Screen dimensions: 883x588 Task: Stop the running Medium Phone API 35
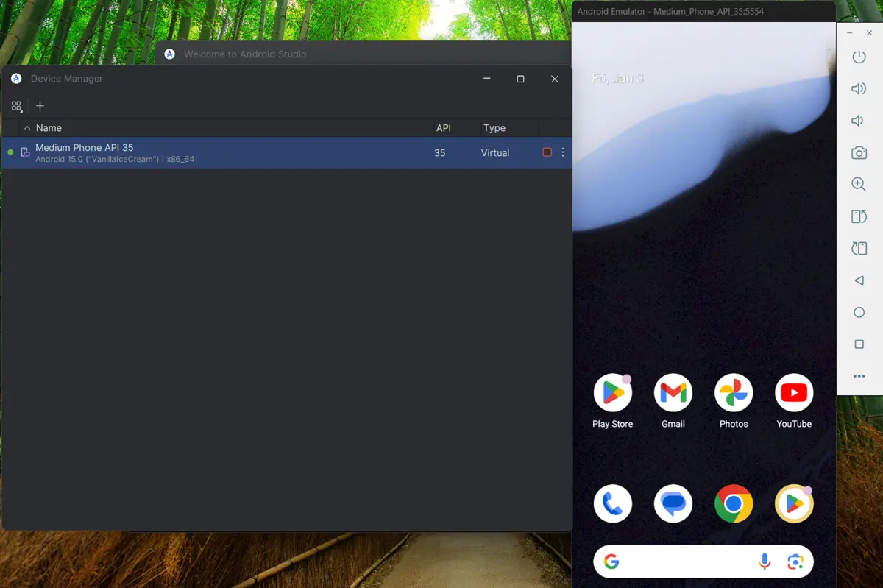(x=547, y=152)
